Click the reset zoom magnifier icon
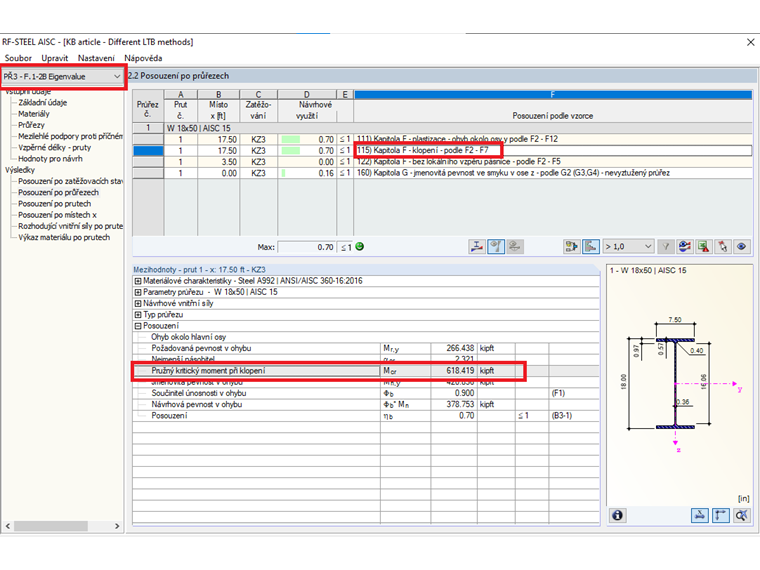The height and width of the screenshot is (570, 760). pos(742,515)
